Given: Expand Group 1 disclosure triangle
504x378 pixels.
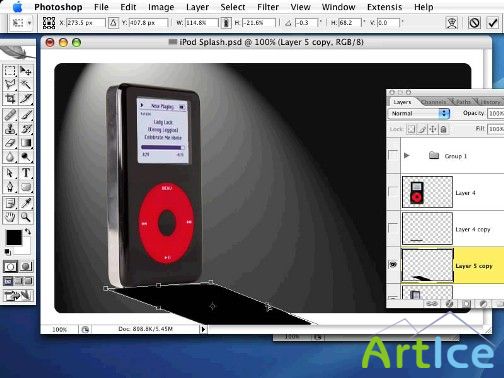Looking at the screenshot, I should point(407,155).
